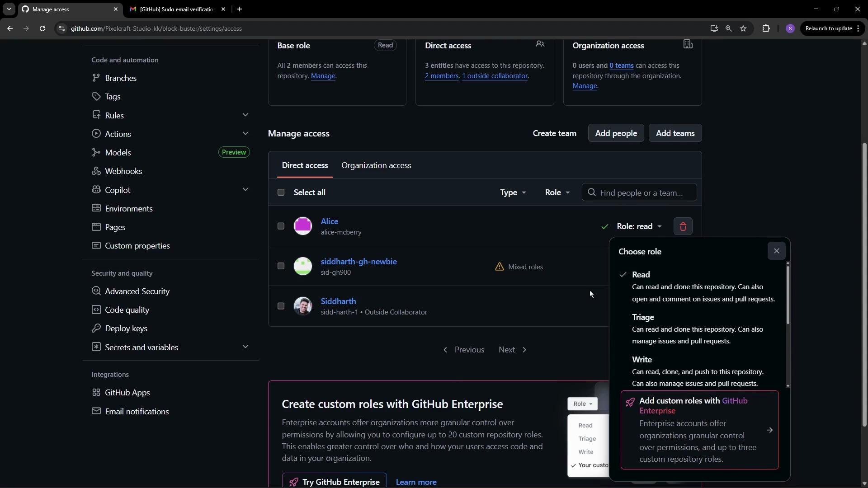Click the browser zoom magnifier icon

coord(728,28)
